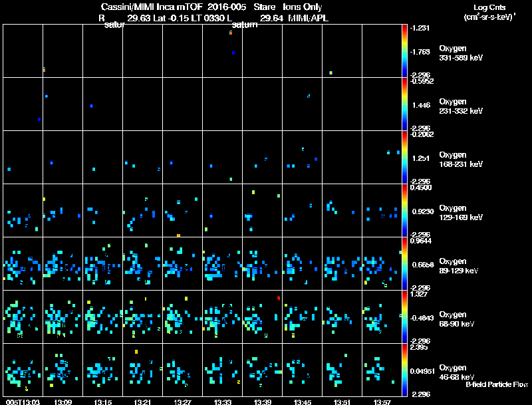This screenshot has width=532, height=405.
Task: Click the 13:57 time axis marker
Action: [382, 402]
